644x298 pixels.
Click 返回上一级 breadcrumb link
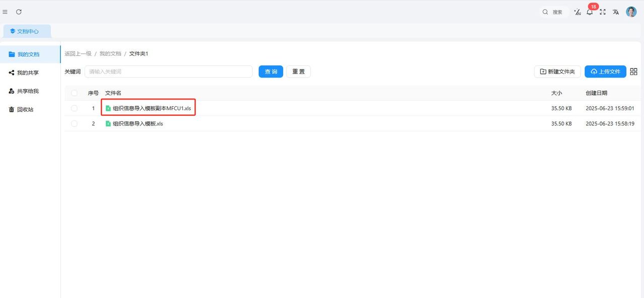coord(78,53)
